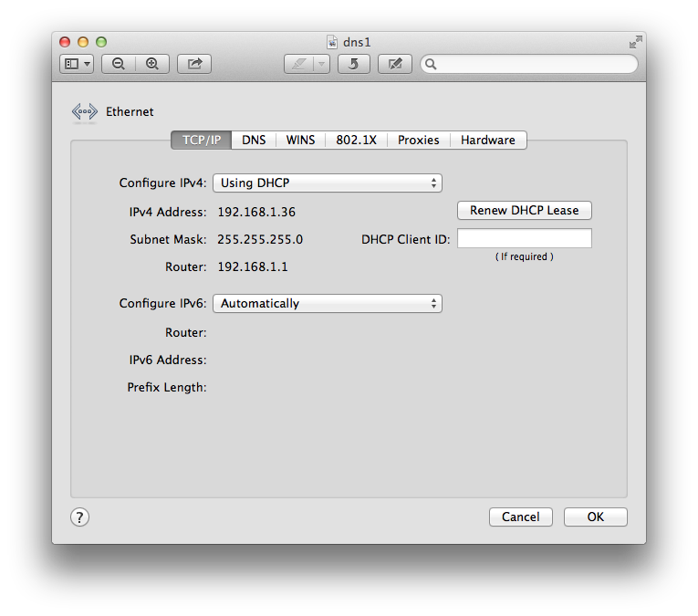The width and height of the screenshot is (698, 616).
Task: Expand the highlight color dropdown arrow
Action: coord(321,64)
